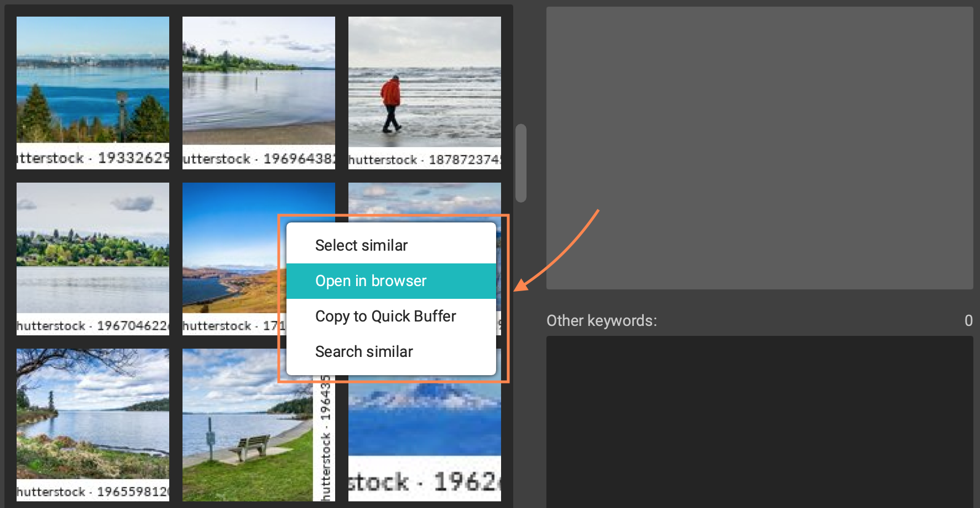
Task: Select 'Search similar' menu option
Action: [364, 352]
